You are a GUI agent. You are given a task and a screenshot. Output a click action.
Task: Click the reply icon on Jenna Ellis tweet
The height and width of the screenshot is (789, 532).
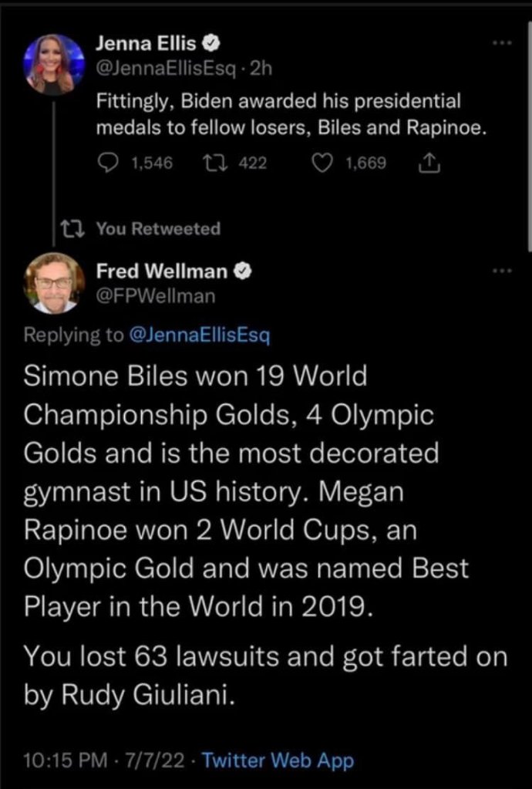pos(107,164)
